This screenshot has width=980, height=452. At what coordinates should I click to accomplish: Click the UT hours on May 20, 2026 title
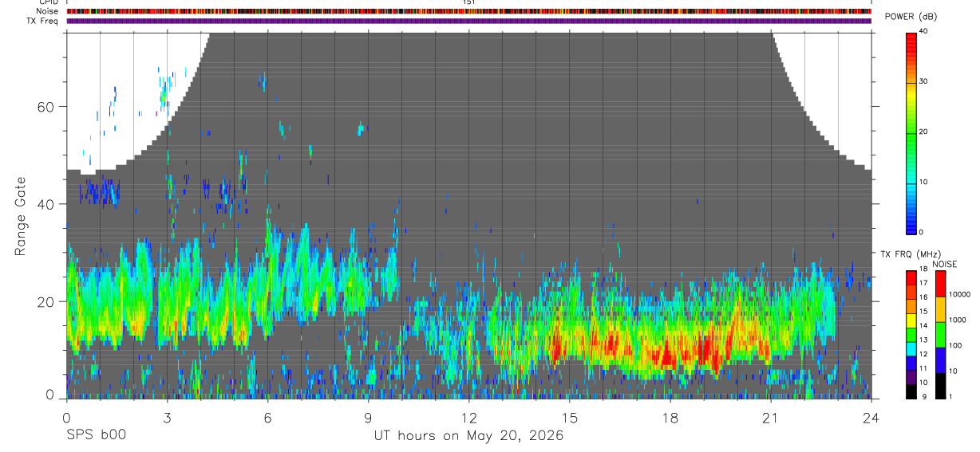[468, 436]
